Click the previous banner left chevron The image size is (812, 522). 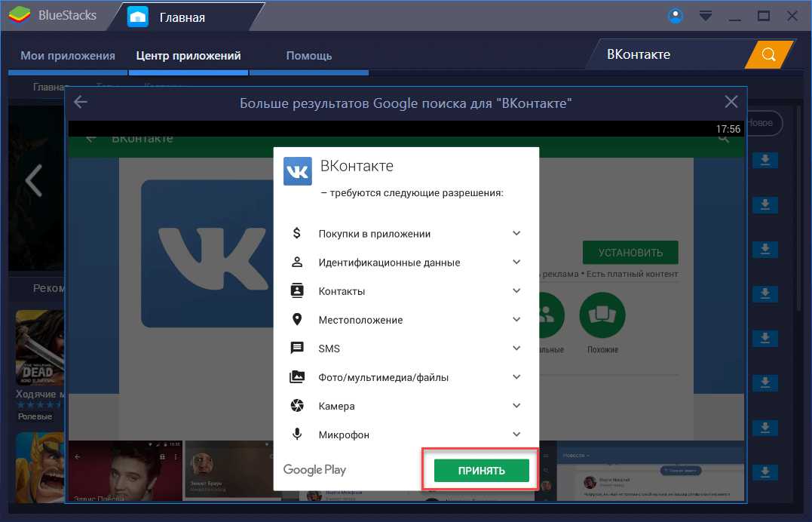33,180
